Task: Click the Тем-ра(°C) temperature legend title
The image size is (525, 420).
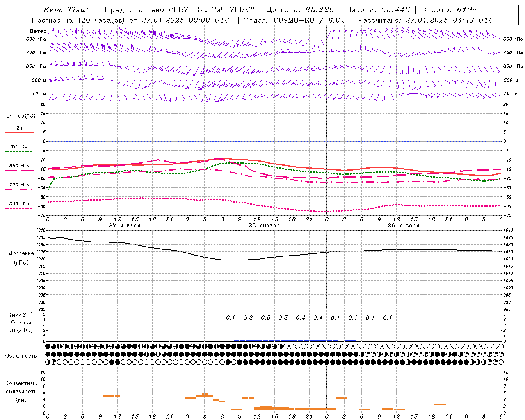Action: click(x=19, y=116)
